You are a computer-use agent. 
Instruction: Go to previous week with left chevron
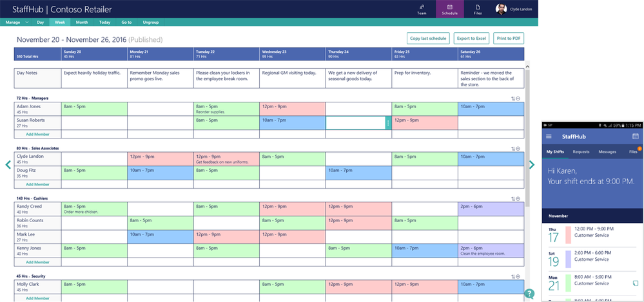pyautogui.click(x=8, y=165)
